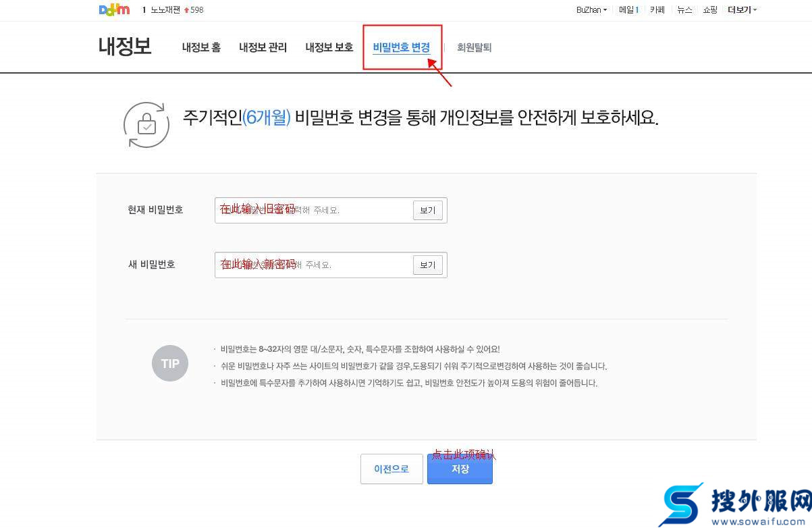
Task: Click trending search term 노노재팬
Action: [x=164, y=9]
